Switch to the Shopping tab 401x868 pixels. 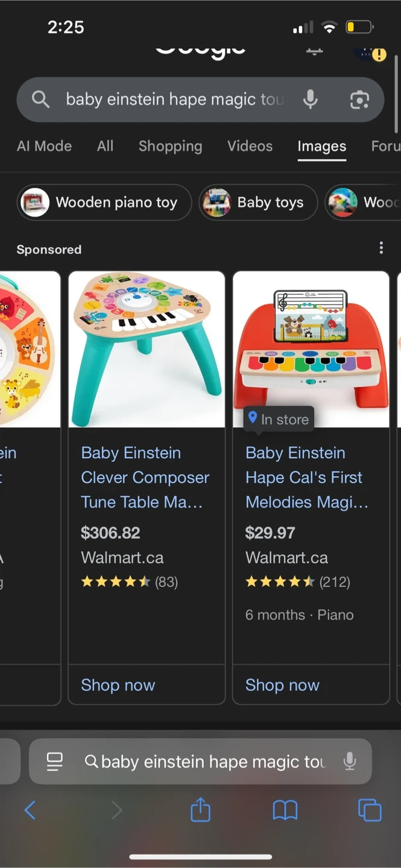[x=170, y=146]
